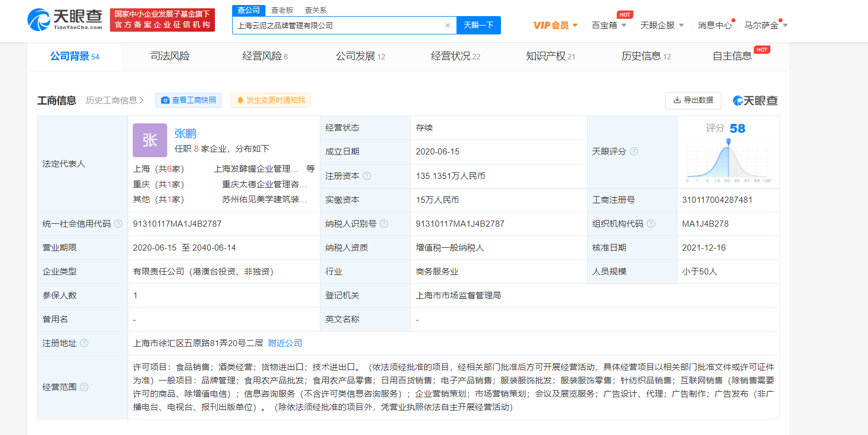This screenshot has width=868, height=435.
Task: Click 发生变更时通知我 button
Action: point(270,100)
